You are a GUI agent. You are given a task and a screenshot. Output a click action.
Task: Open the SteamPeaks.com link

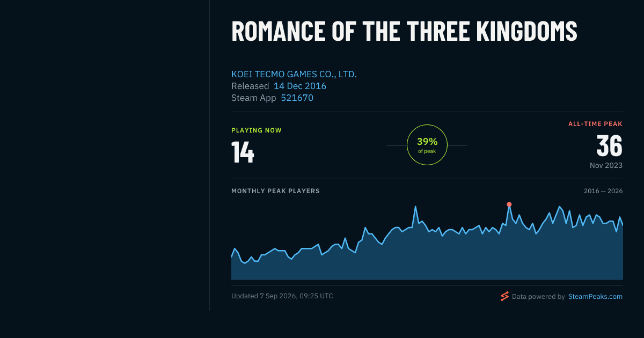click(595, 296)
